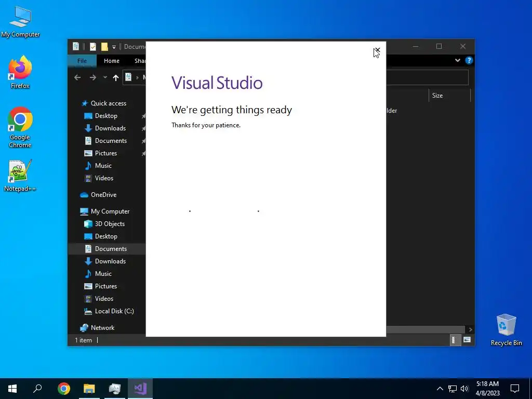The height and width of the screenshot is (399, 532).
Task: Open Explorer help question mark
Action: (x=469, y=60)
